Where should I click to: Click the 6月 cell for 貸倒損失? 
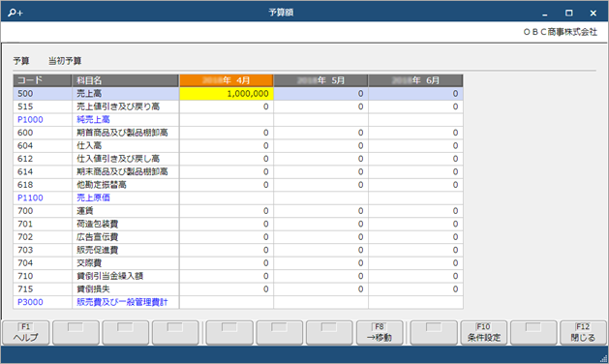pos(415,289)
